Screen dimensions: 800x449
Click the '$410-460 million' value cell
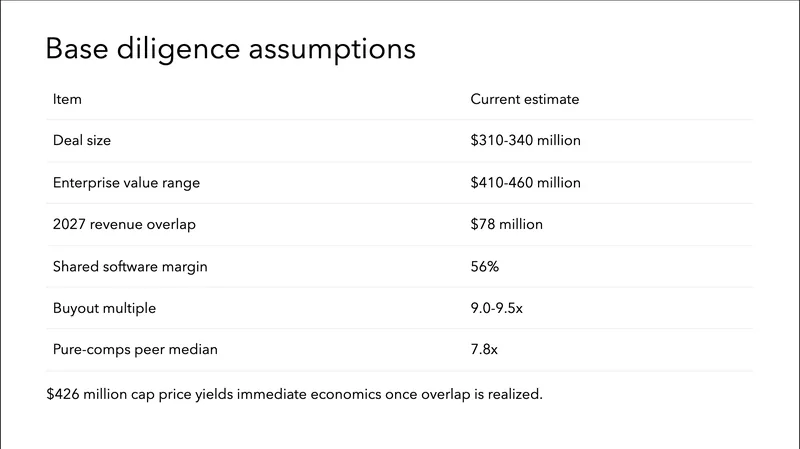point(525,183)
